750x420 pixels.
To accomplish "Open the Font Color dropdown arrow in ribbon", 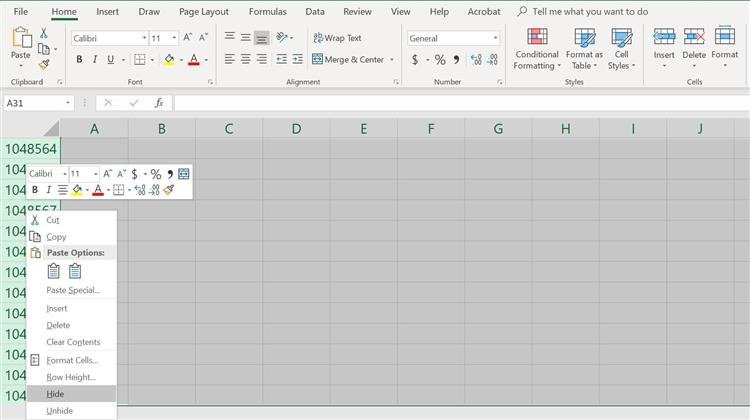I will [x=206, y=60].
